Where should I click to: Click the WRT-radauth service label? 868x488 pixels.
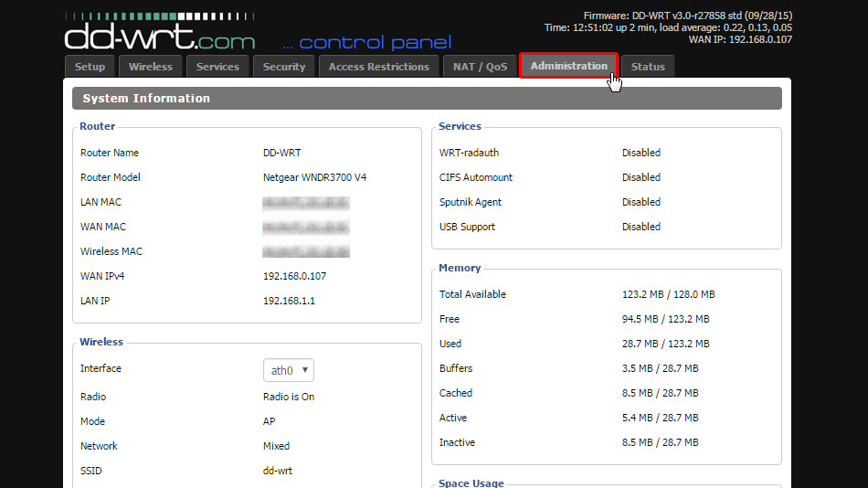(469, 153)
